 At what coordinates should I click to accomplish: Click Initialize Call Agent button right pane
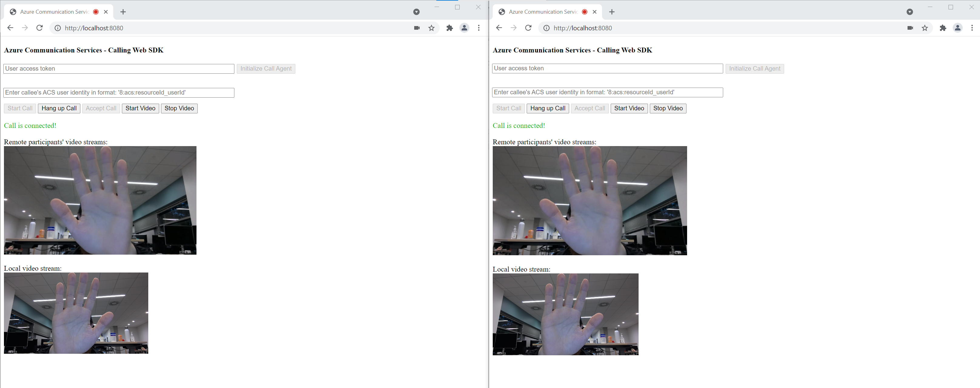(754, 68)
